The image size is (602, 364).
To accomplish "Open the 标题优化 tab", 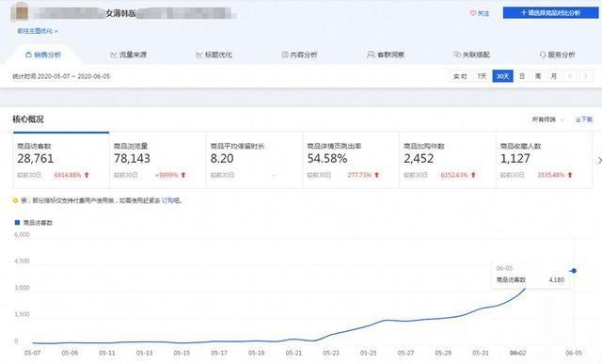I will pos(214,55).
